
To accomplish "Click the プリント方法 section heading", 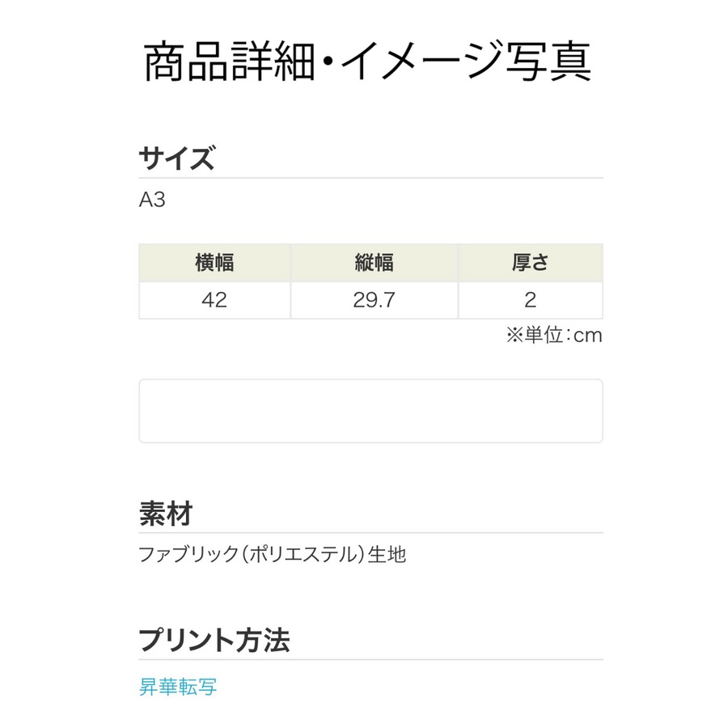I will click(x=214, y=641).
